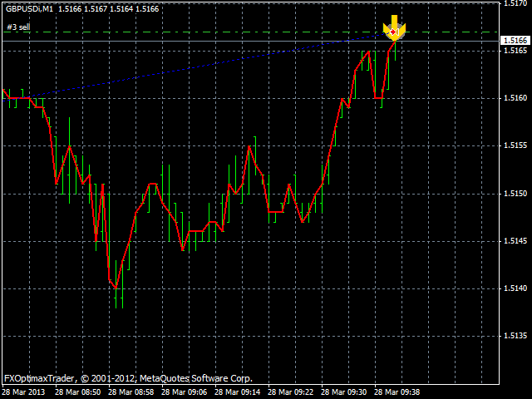Click the 1.5160 price scale label
Screen dimensions: 532x399
515,98
